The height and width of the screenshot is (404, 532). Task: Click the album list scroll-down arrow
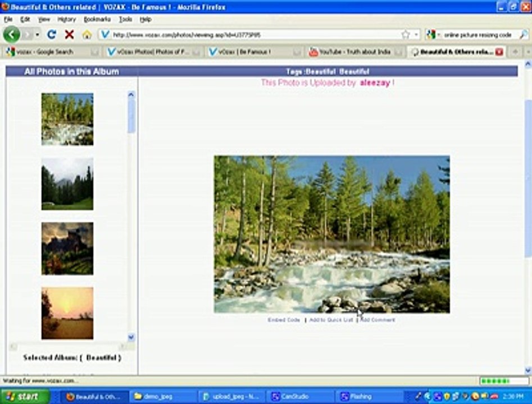131,337
